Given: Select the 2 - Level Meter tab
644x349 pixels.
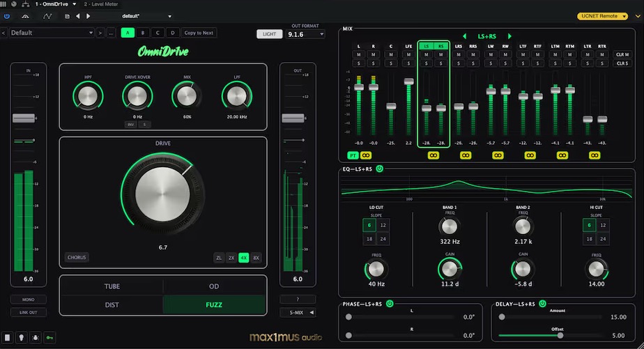Looking at the screenshot, I should [101, 4].
